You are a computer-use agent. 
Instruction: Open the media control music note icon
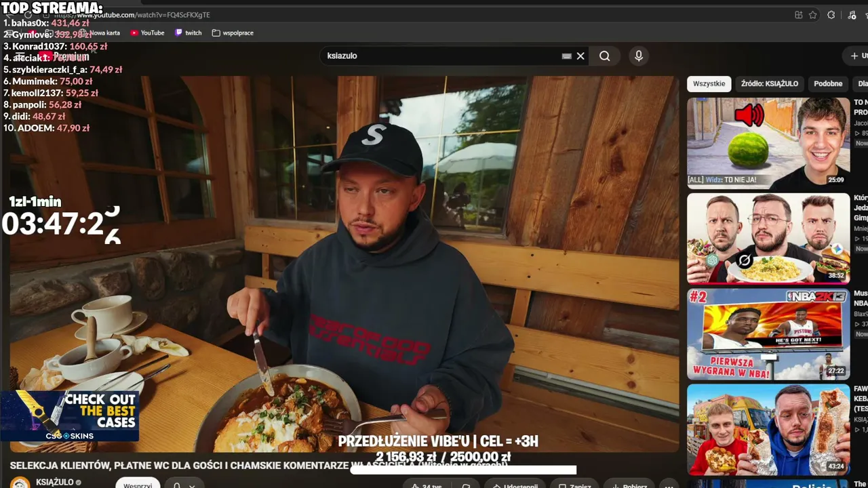tap(852, 15)
